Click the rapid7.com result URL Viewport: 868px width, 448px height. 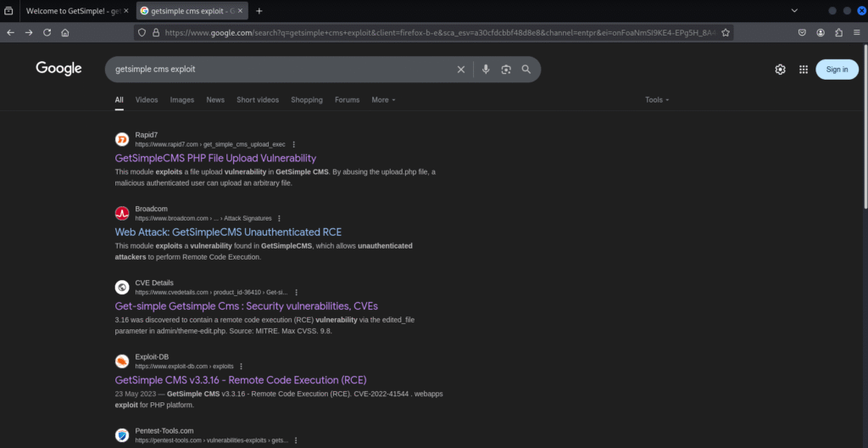(210, 144)
